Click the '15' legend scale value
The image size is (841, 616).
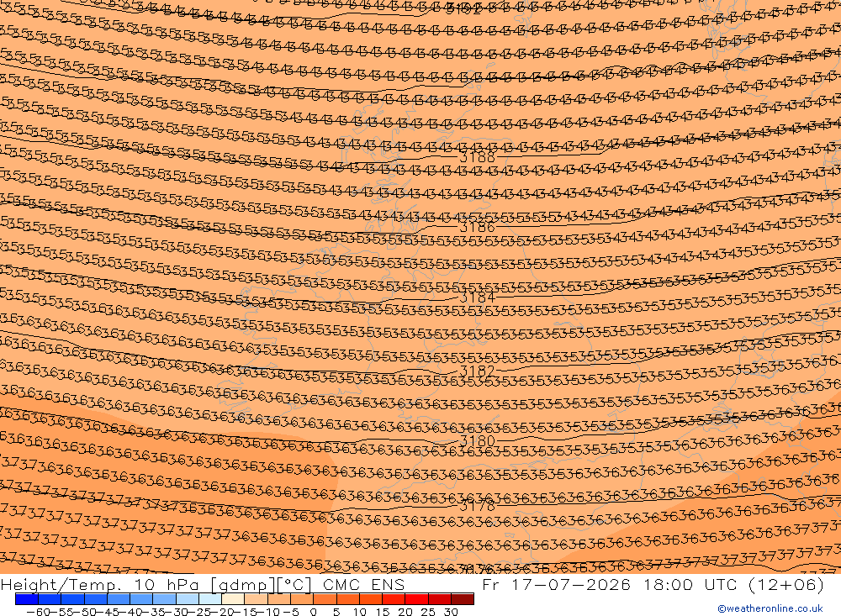click(x=383, y=612)
